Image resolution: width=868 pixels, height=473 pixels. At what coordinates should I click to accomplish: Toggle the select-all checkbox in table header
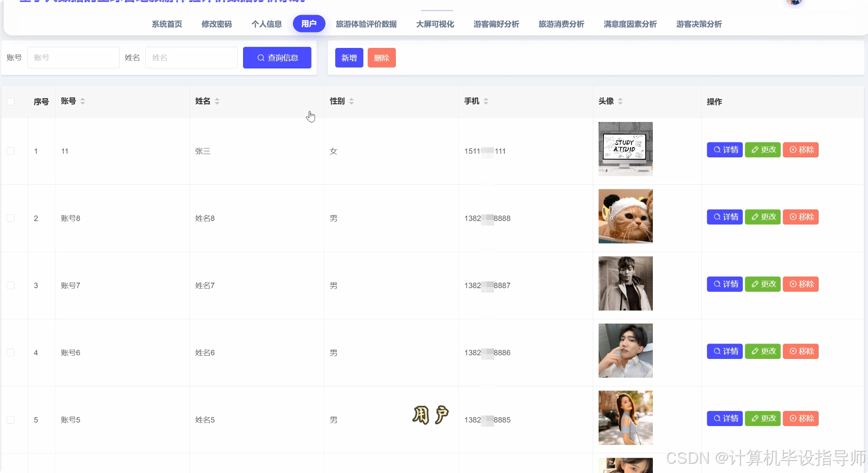tap(11, 101)
